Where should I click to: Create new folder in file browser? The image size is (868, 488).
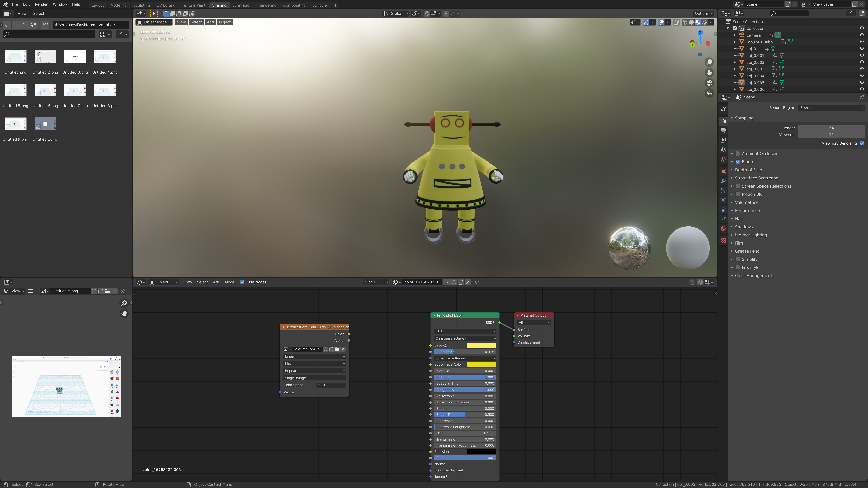[45, 25]
